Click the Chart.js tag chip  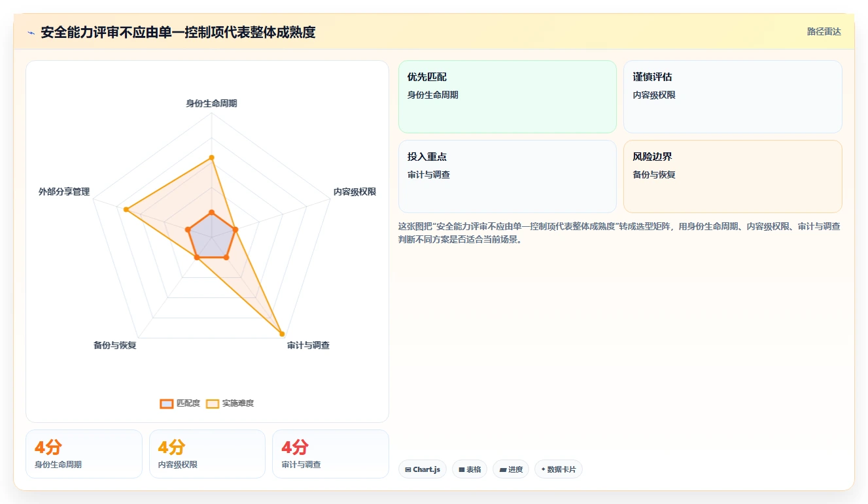point(422,469)
